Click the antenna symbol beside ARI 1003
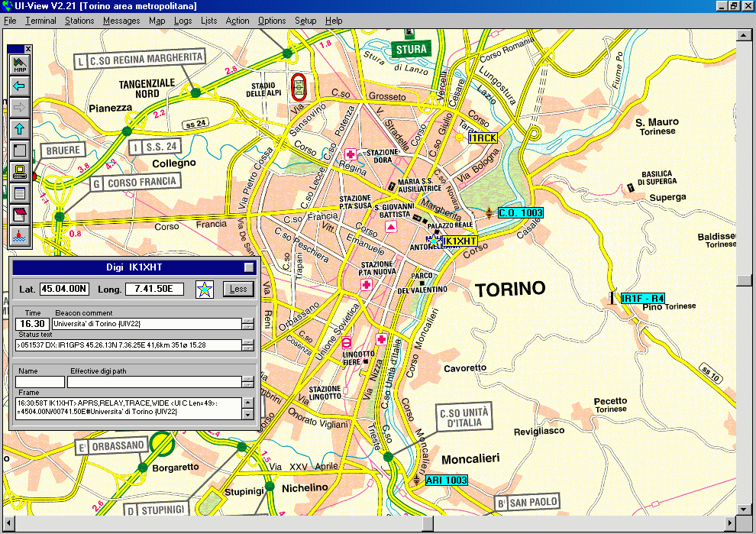Viewport: 756px width, 534px height. pos(417,480)
